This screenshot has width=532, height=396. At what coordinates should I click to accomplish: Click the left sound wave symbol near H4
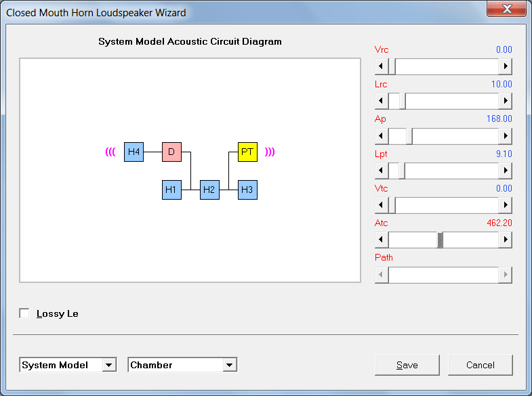pyautogui.click(x=110, y=152)
